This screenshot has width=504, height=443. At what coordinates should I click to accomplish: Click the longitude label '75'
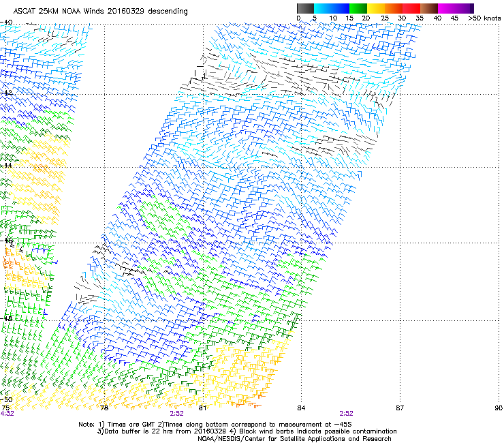point(5,408)
